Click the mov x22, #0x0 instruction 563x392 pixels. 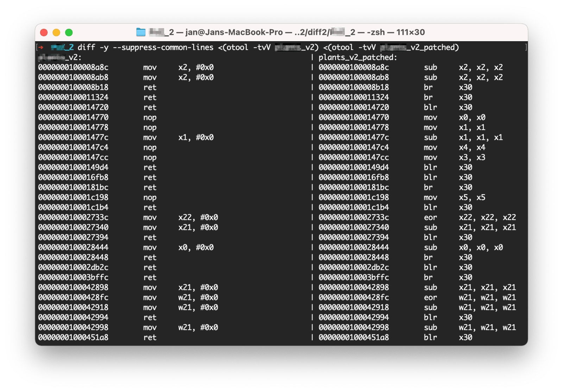[180, 218]
